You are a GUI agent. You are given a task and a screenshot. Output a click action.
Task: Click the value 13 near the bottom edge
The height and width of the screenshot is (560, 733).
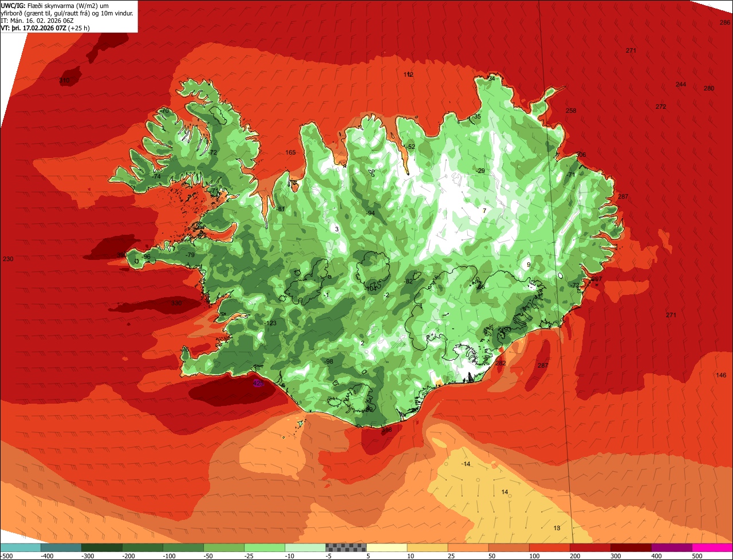[557, 528]
